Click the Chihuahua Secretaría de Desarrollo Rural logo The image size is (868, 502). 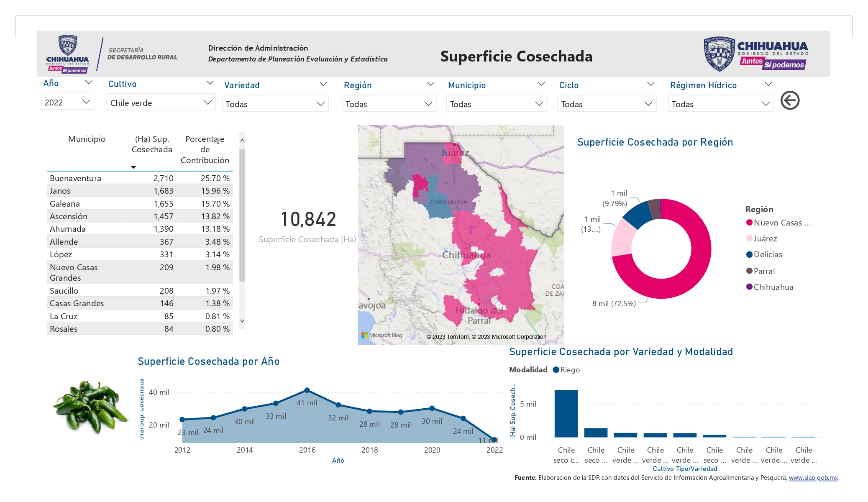[112, 54]
